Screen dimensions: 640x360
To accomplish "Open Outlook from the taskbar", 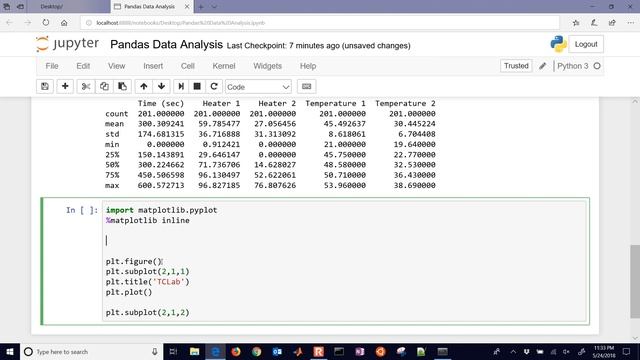I will pyautogui.click(x=277, y=351).
